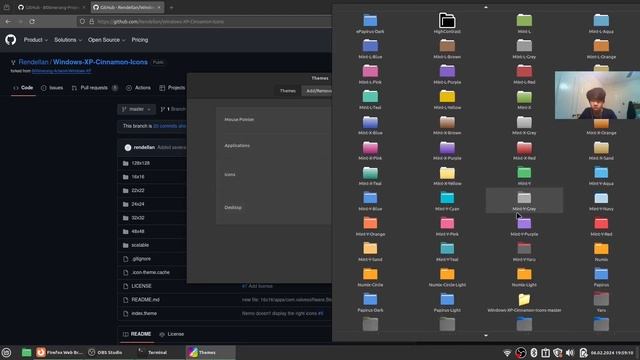Open the GitHub Product menu
The image size is (640, 360).
[36, 40]
